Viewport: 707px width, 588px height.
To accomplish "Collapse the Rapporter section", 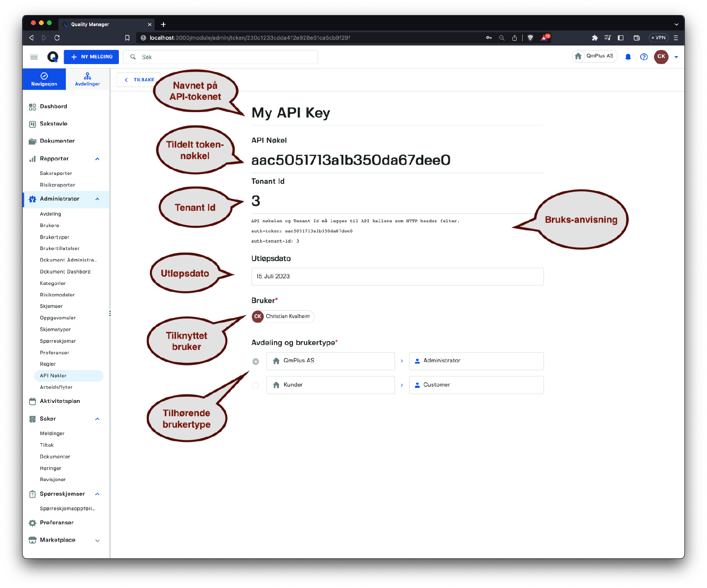I will coord(97,159).
